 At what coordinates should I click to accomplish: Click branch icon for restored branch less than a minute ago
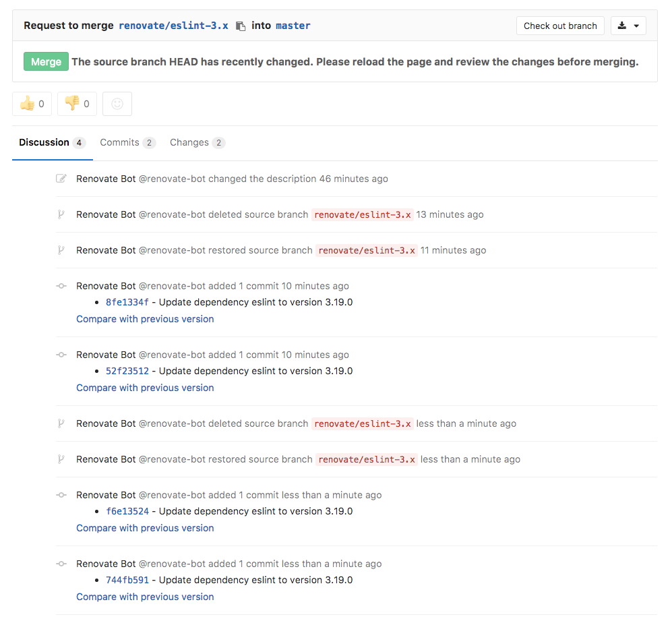61,459
